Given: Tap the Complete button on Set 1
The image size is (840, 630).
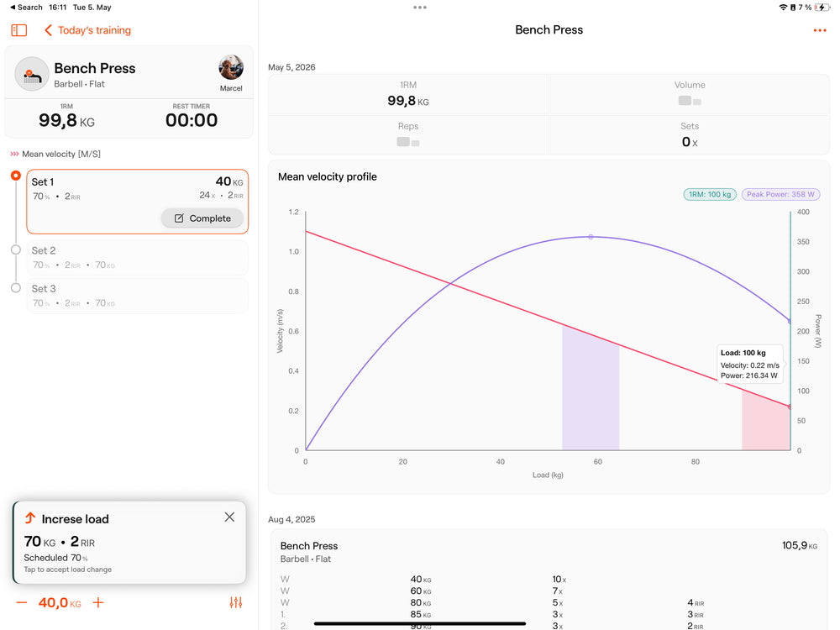Looking at the screenshot, I should coord(202,218).
